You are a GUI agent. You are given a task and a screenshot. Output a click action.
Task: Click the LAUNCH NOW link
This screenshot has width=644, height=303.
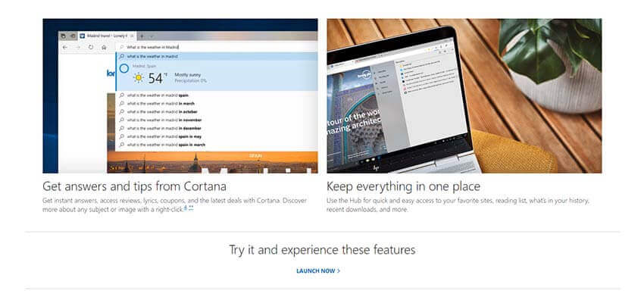point(318,270)
